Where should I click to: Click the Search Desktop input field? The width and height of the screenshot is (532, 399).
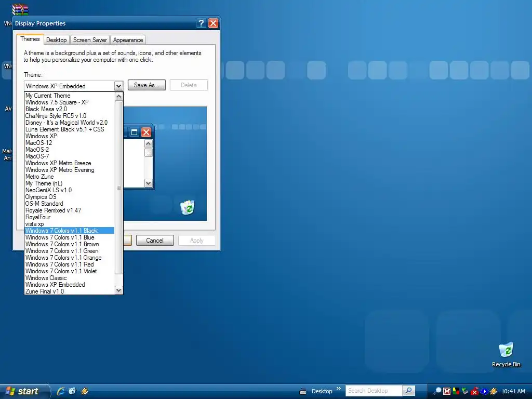374,391
